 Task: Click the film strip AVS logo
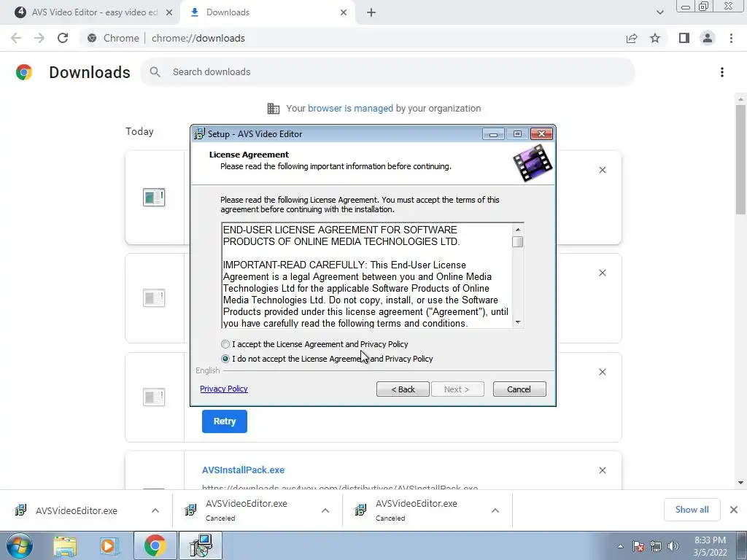coord(532,163)
